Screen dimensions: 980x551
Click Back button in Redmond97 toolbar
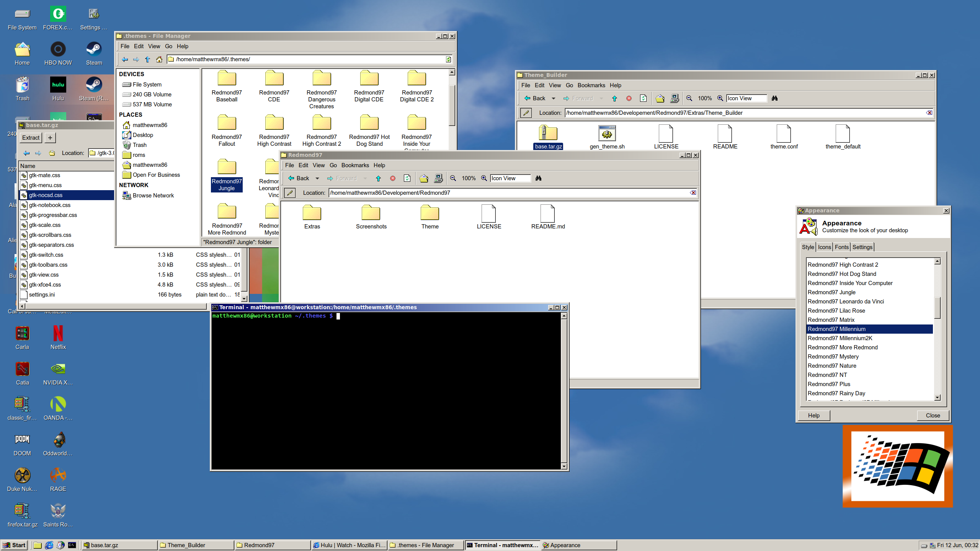pos(299,178)
